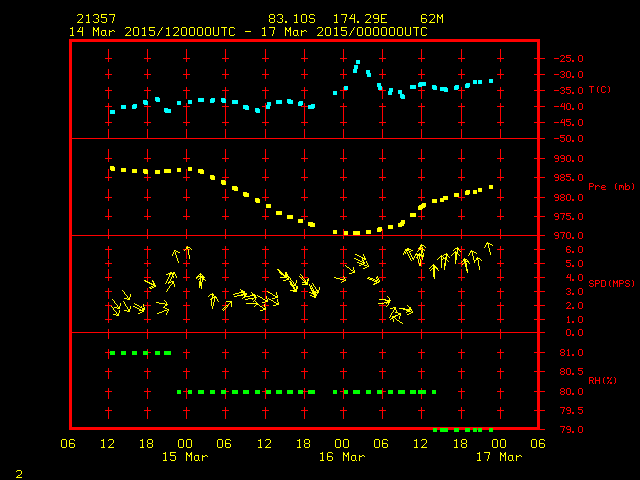Click the -35.0 temperature tick label
This screenshot has height=480, width=640.
[x=569, y=91]
